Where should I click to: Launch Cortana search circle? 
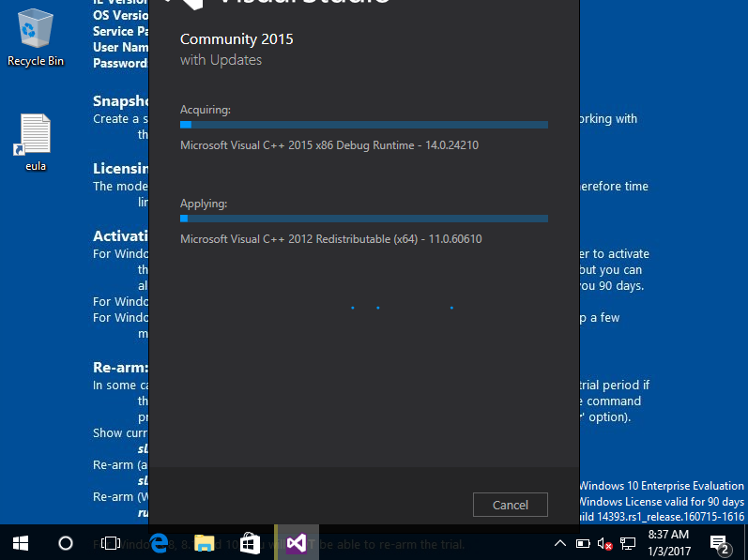click(66, 543)
